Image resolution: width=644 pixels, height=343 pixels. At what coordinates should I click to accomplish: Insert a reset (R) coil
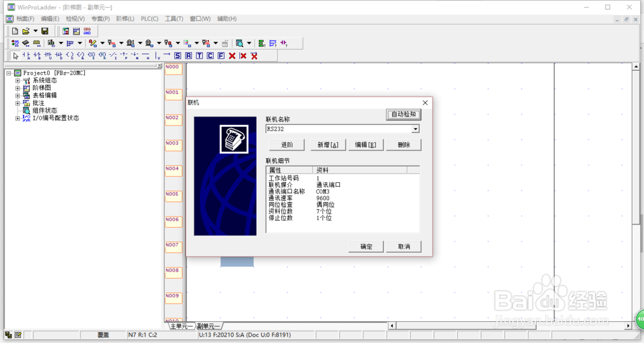click(102, 56)
